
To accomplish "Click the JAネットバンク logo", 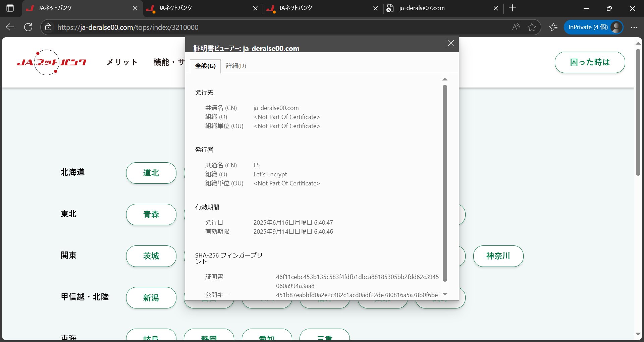I will (52, 62).
